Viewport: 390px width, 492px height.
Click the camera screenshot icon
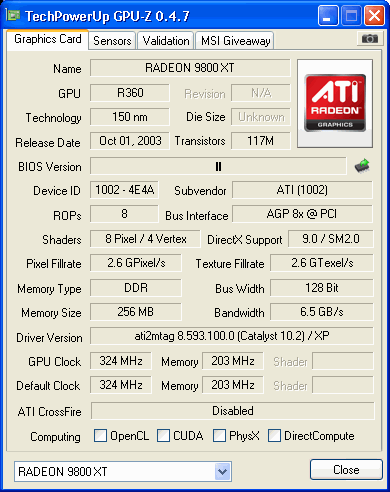[x=369, y=39]
